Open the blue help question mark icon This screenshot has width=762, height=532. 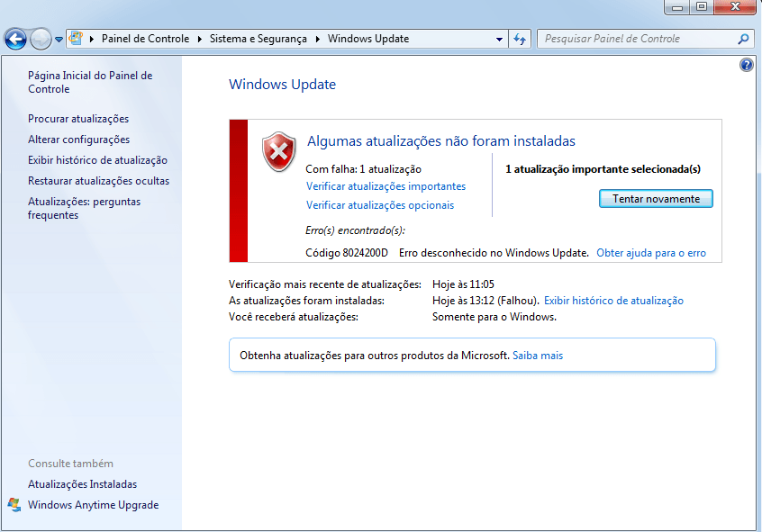click(746, 65)
